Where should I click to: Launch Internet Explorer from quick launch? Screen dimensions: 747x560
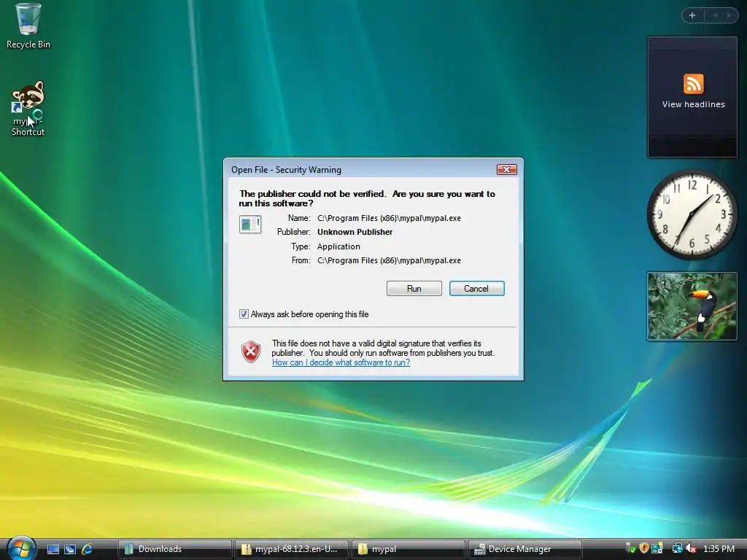[87, 549]
